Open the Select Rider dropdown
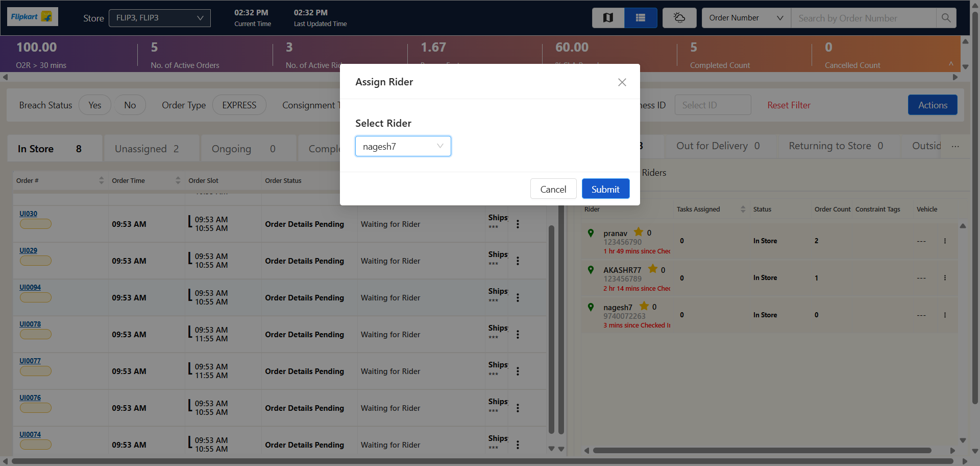Viewport: 980px width, 466px height. 403,146
